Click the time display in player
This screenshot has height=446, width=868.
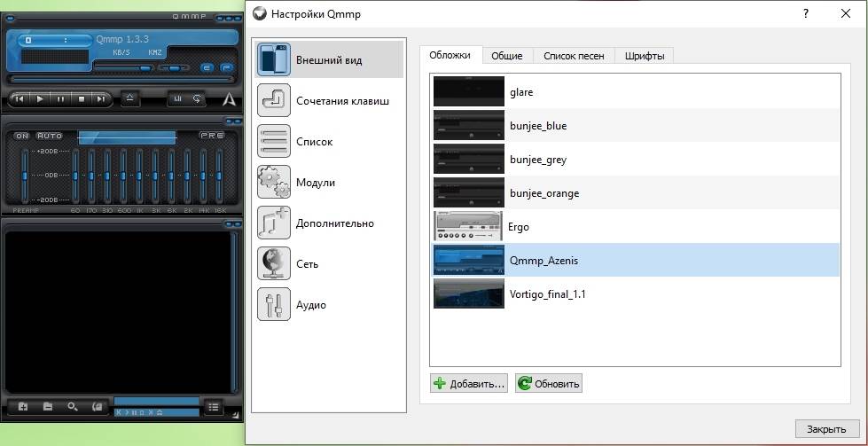[55, 40]
